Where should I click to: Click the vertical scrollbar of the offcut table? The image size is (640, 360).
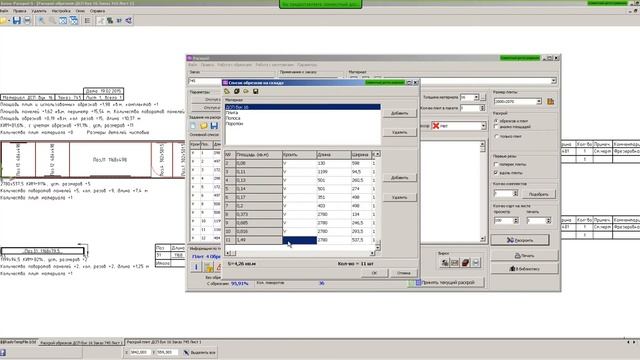click(378, 202)
